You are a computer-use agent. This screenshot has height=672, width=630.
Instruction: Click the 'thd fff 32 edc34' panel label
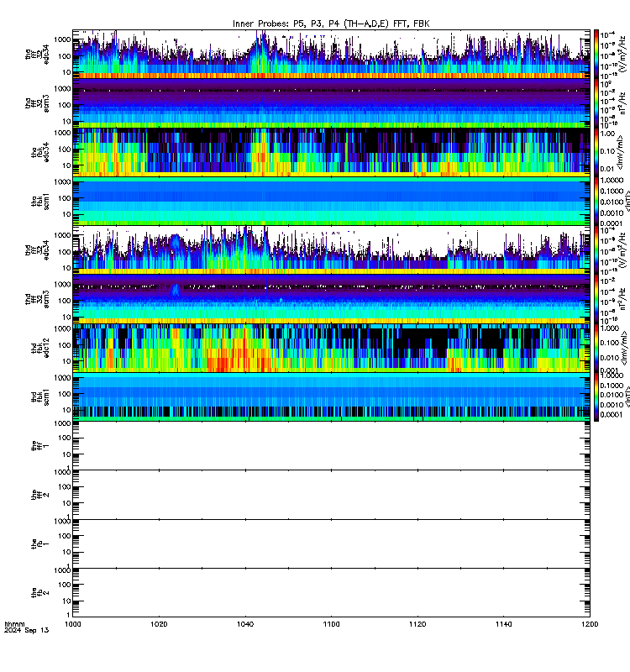coord(37,250)
